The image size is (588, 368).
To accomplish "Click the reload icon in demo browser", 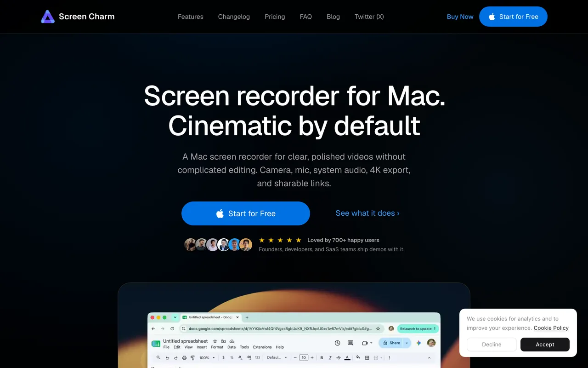I will [x=172, y=329].
